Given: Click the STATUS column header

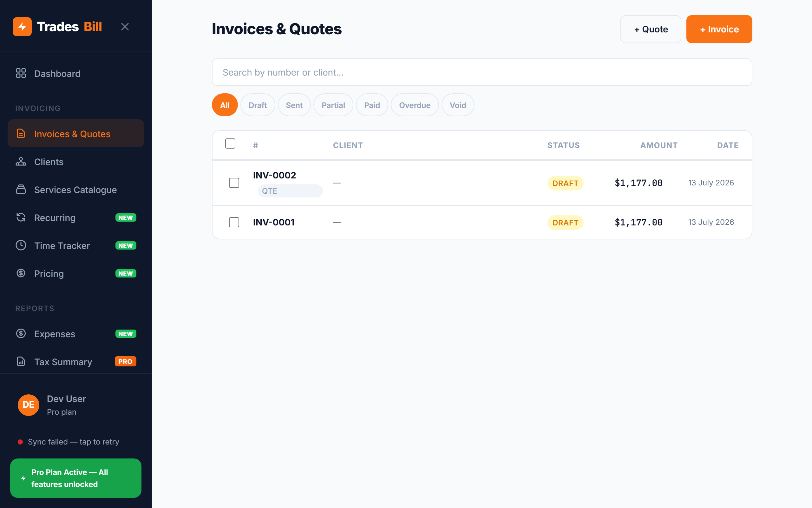Looking at the screenshot, I should pos(564,145).
